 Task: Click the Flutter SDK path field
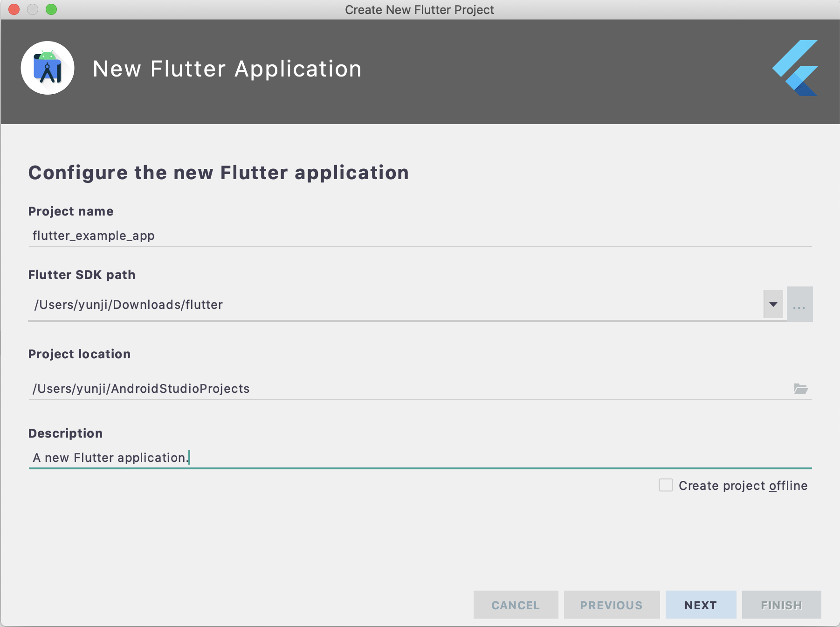pyautogui.click(x=395, y=305)
